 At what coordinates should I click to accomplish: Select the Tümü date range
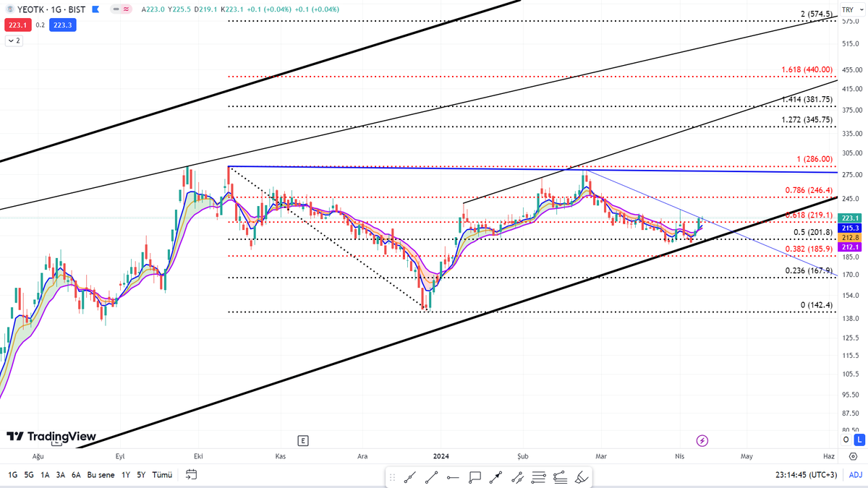point(163,475)
